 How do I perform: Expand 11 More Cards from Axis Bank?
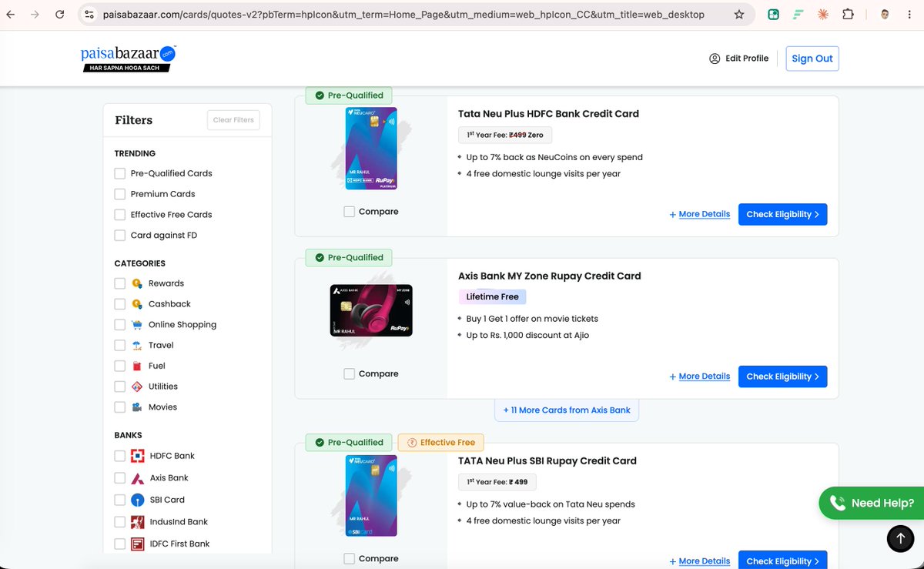point(567,410)
